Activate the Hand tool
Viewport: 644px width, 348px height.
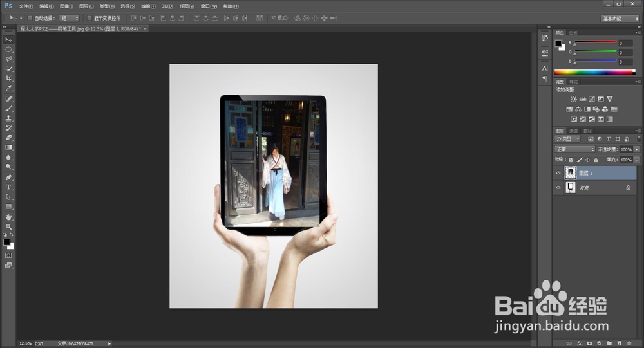pos(9,217)
